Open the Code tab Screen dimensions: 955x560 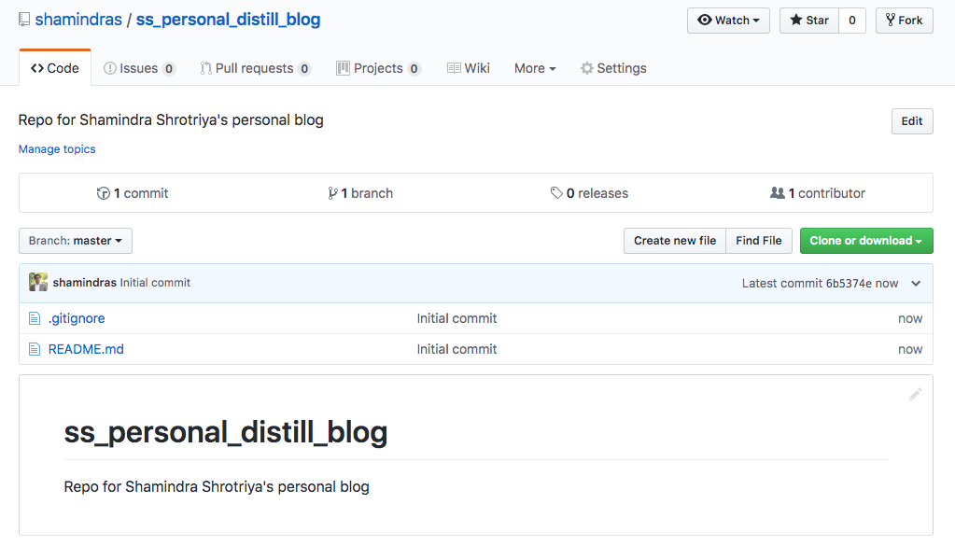pyautogui.click(x=55, y=68)
